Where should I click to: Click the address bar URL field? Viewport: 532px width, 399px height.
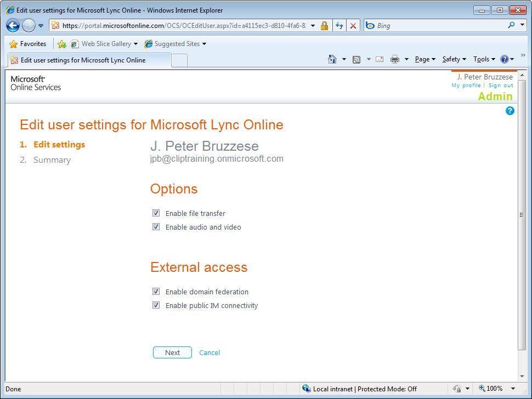(183, 25)
